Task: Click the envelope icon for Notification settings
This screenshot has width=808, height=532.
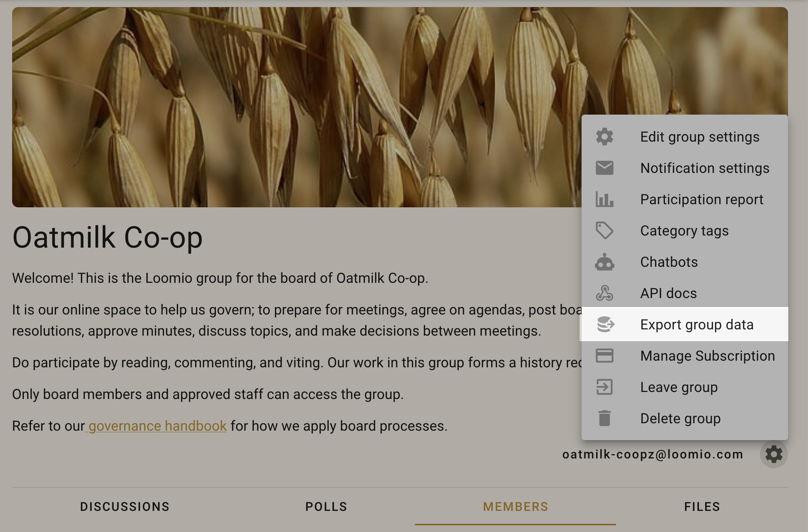Action: 604,168
